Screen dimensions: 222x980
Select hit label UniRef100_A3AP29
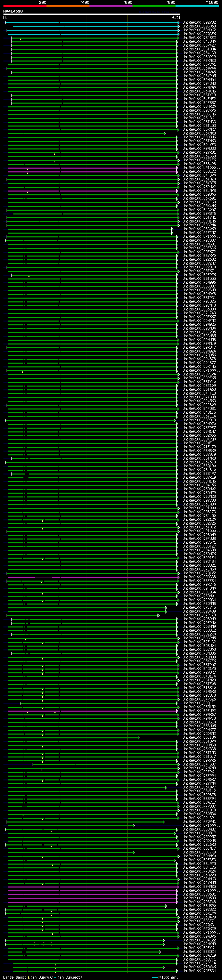coord(199,57)
